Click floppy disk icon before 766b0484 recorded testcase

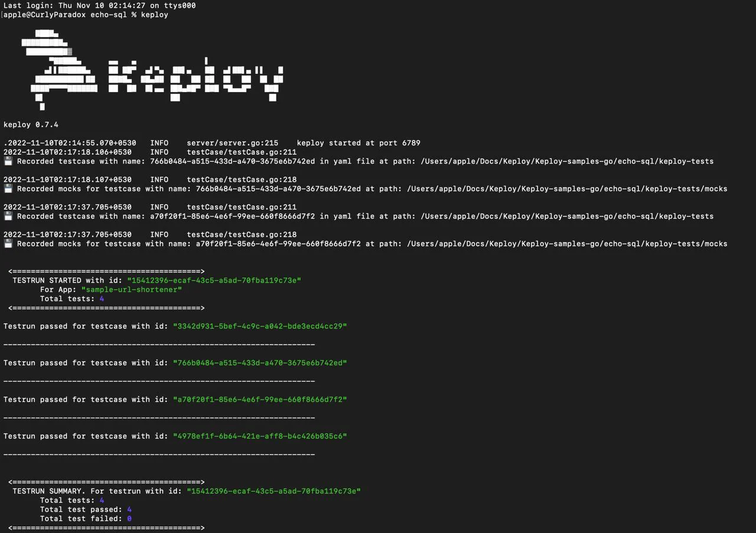(8, 161)
